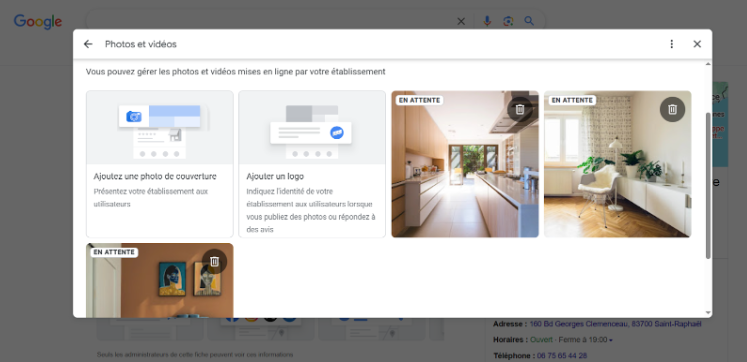Clear the Google search field
The height and width of the screenshot is (362, 747).
pos(461,21)
